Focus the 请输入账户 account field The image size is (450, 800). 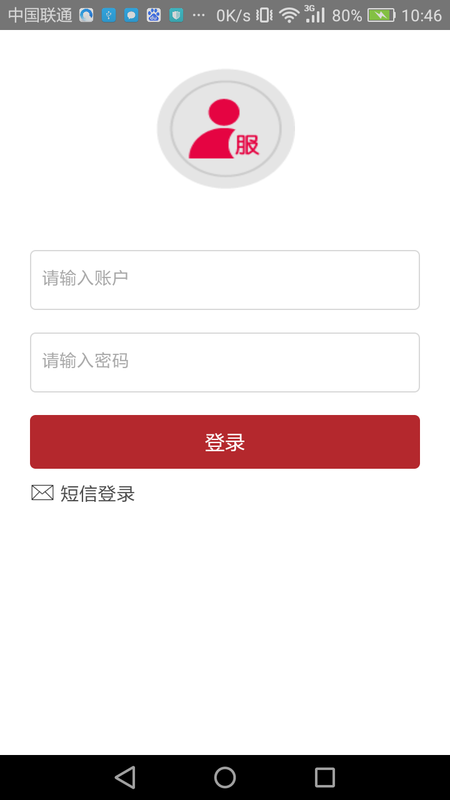pos(225,280)
